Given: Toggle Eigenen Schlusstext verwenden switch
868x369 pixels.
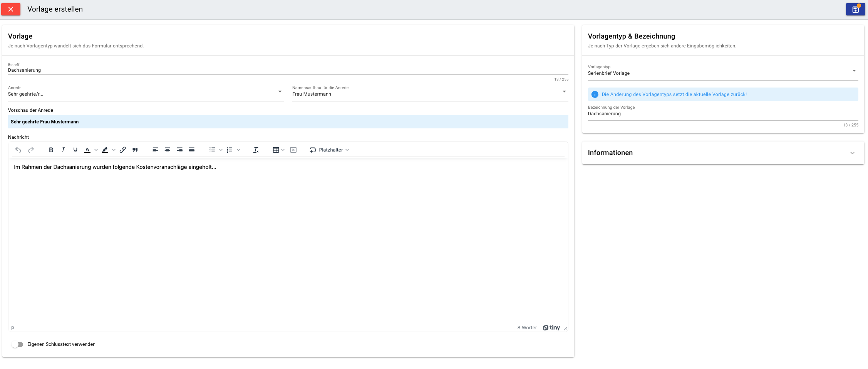Looking at the screenshot, I should click(17, 344).
